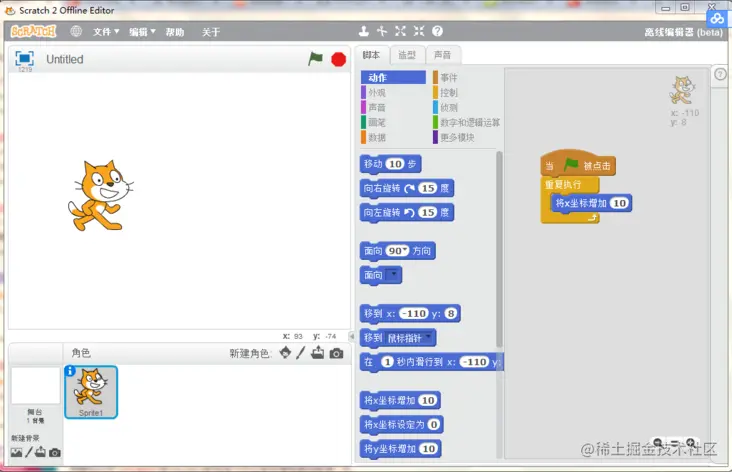Click the 10 value in script's 将x坐标增加
Image resolution: width=732 pixels, height=472 pixels.
pyautogui.click(x=619, y=203)
